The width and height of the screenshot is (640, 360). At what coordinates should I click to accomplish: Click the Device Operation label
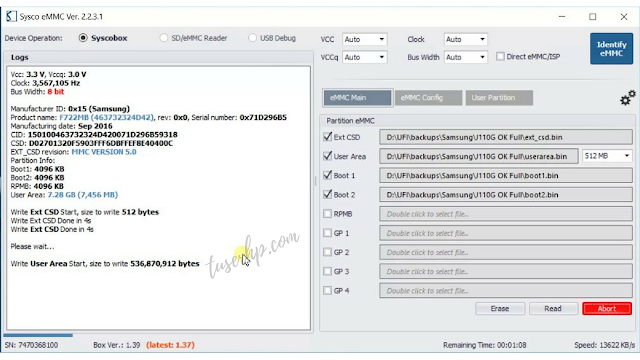coord(33,38)
